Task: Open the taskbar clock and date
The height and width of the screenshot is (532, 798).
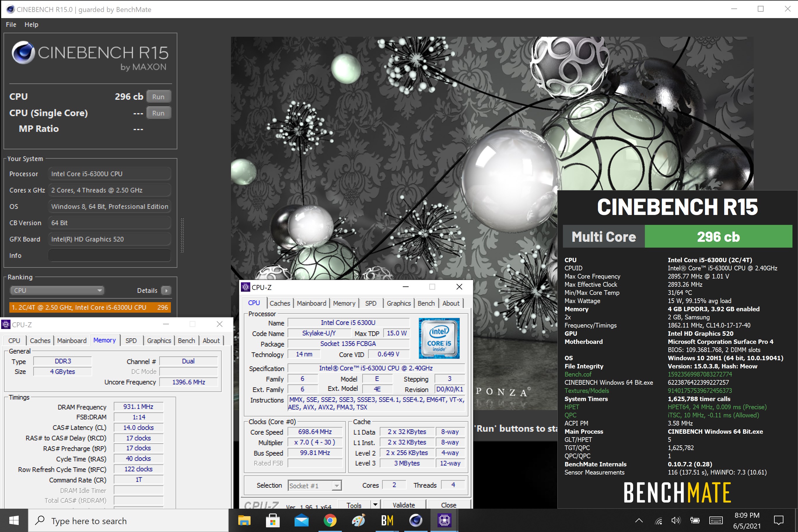Action: point(747,520)
